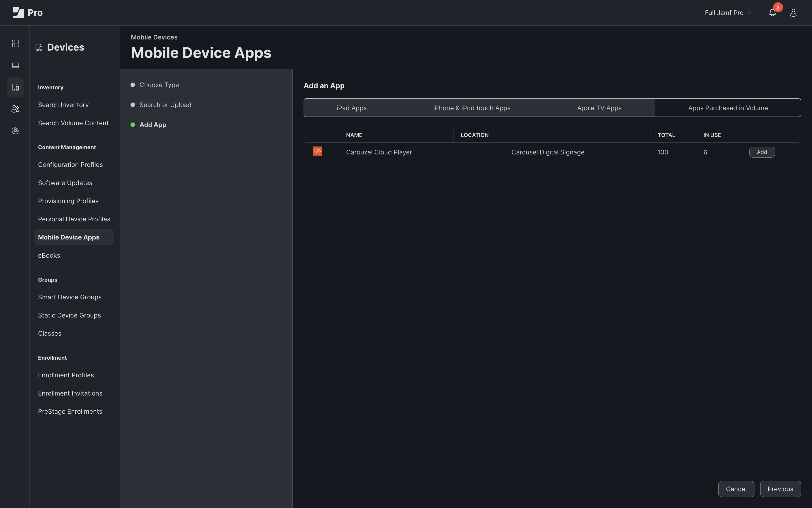
Task: Open Smart Device Groups
Action: [x=70, y=297]
